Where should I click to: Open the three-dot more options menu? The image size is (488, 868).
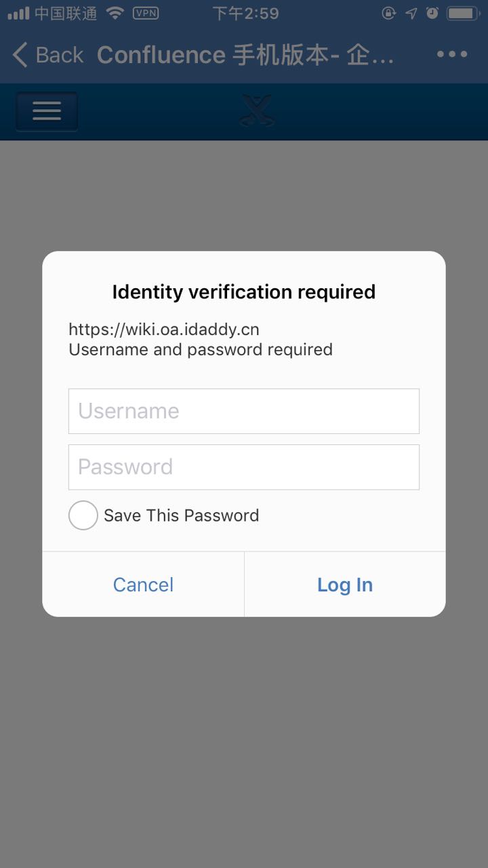[452, 55]
